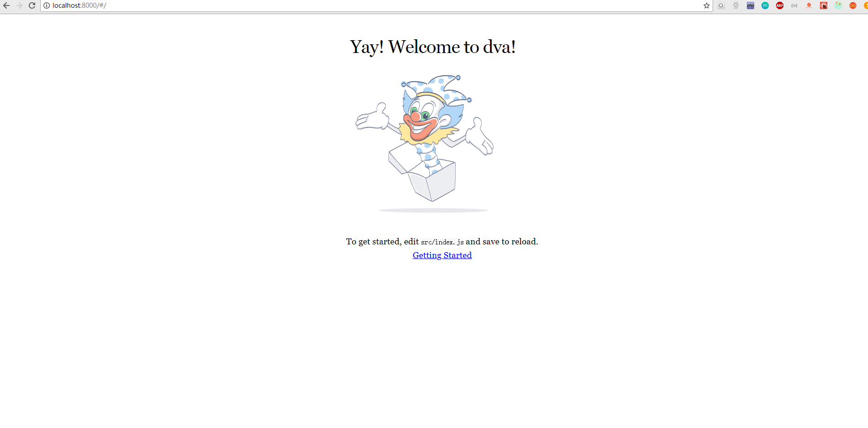This screenshot has width=868, height=428.
Task: Open the Postman extension icon
Action: 809,5
